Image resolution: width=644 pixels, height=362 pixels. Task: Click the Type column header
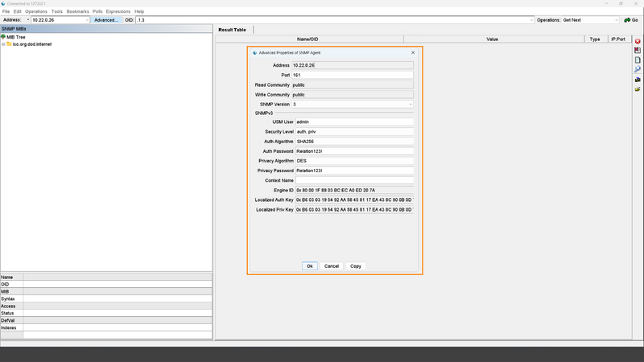596,39
